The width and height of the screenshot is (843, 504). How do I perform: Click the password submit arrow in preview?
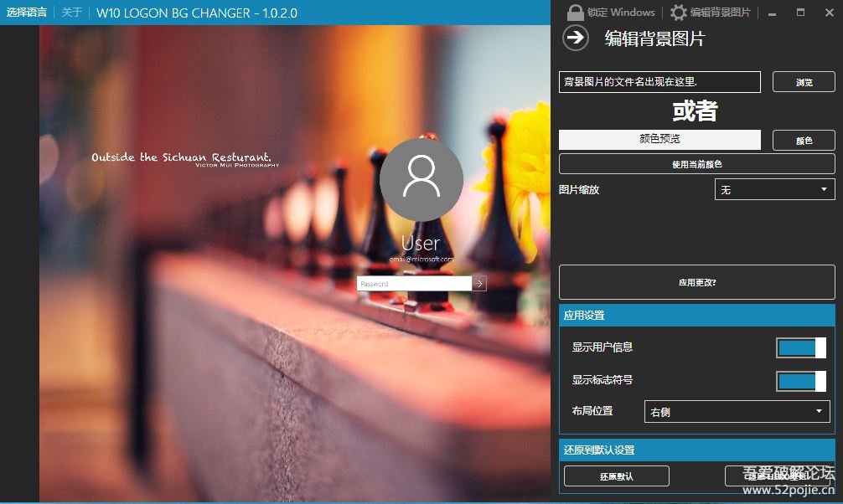[x=479, y=283]
